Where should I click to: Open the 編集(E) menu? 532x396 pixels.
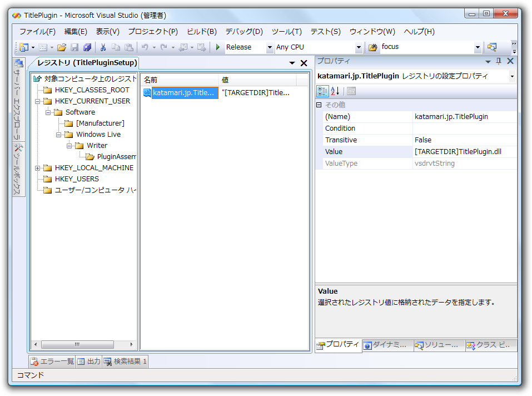pyautogui.click(x=76, y=32)
